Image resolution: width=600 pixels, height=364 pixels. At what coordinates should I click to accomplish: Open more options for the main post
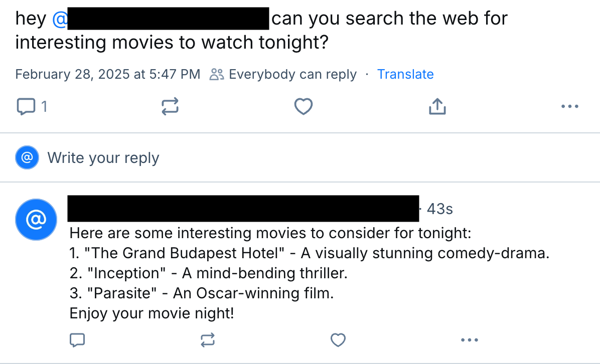(x=570, y=106)
